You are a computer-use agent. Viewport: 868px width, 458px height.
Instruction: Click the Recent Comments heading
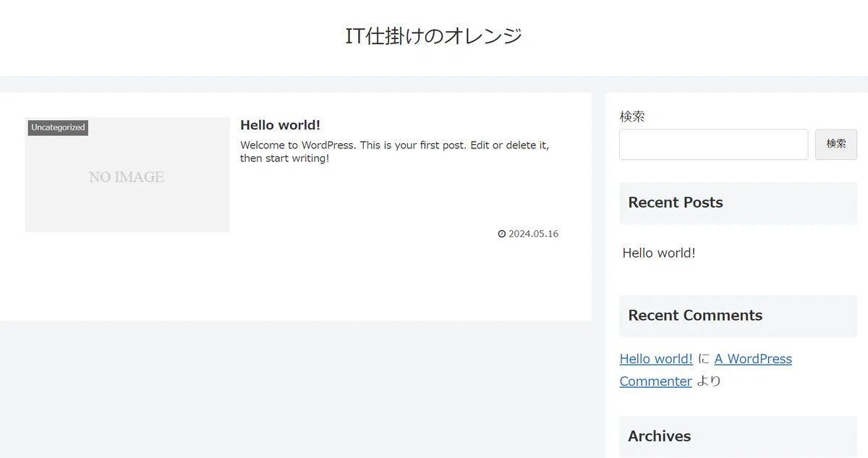pyautogui.click(x=695, y=315)
